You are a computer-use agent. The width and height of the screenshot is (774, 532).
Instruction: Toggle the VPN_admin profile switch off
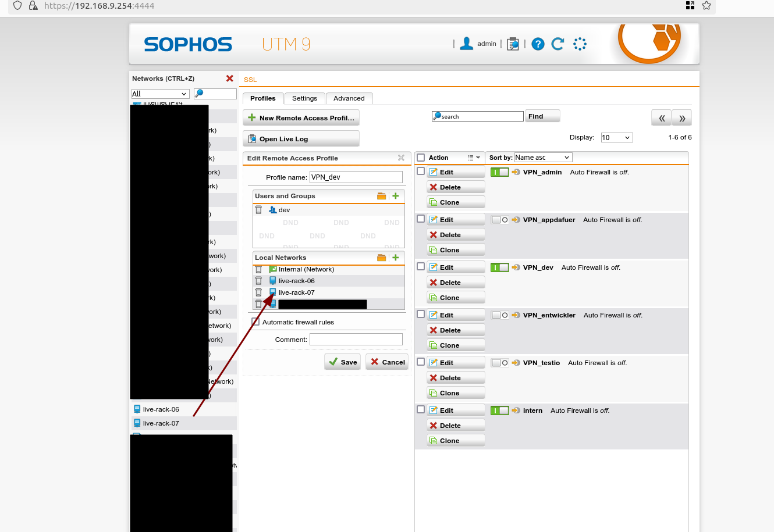(499, 172)
